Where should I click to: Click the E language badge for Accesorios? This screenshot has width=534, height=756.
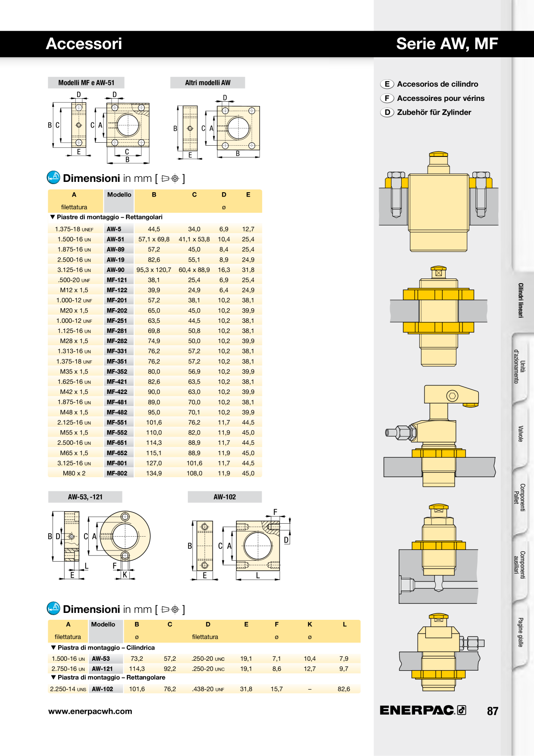(387, 84)
